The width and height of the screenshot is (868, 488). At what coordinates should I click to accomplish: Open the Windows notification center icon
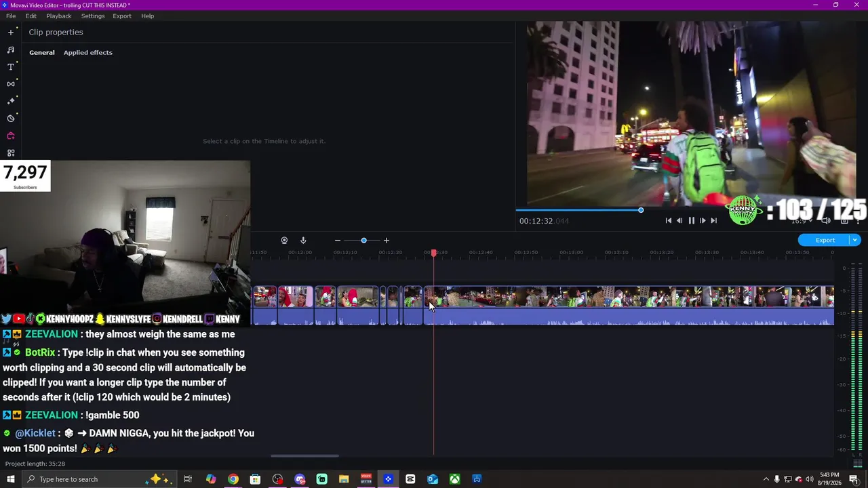click(854, 479)
